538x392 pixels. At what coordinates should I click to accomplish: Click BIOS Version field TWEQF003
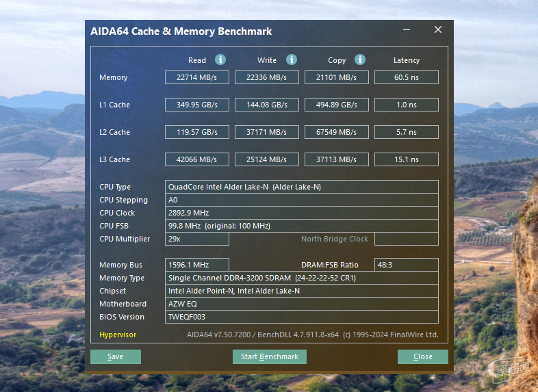click(x=302, y=317)
